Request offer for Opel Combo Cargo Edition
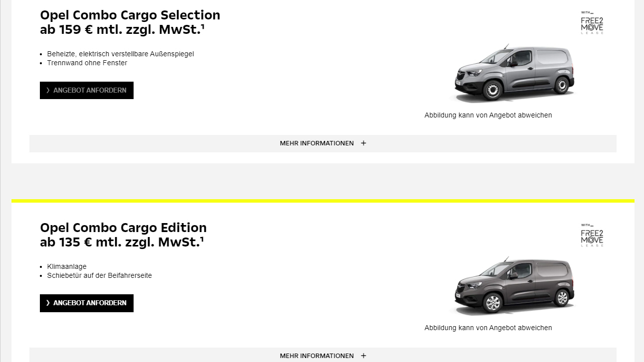 [x=87, y=303]
